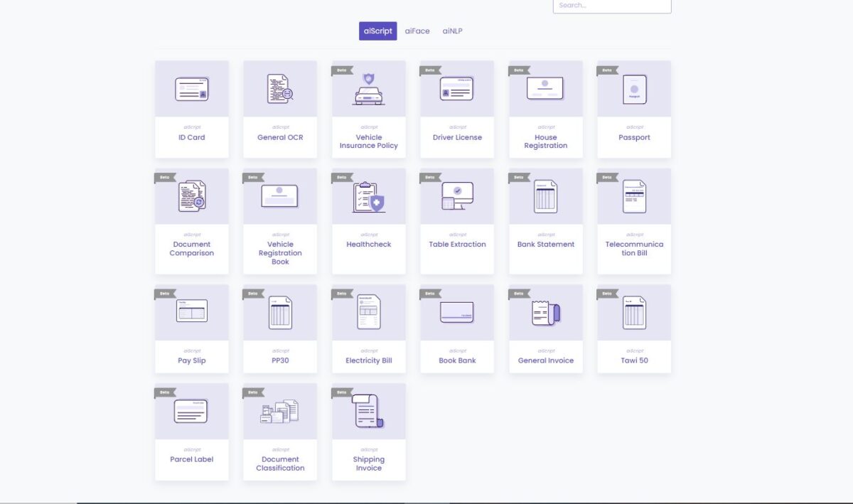Open the Vehicle Insurance Policy card icon

click(x=368, y=87)
